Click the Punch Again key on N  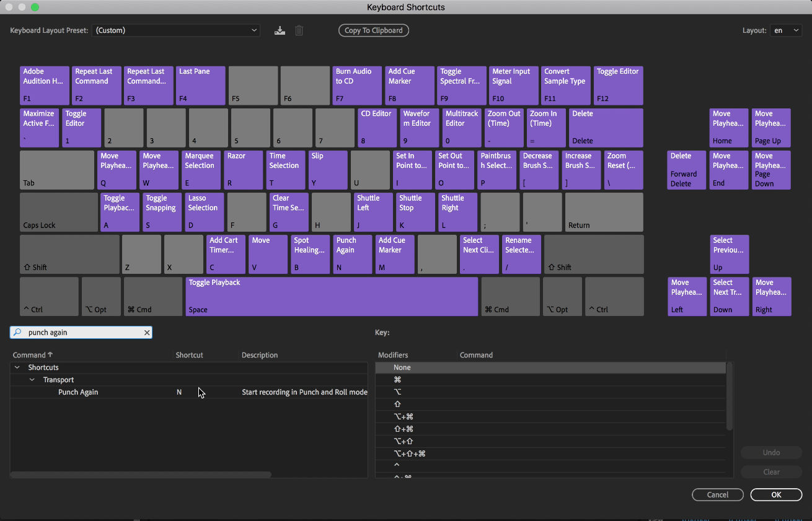coord(352,254)
